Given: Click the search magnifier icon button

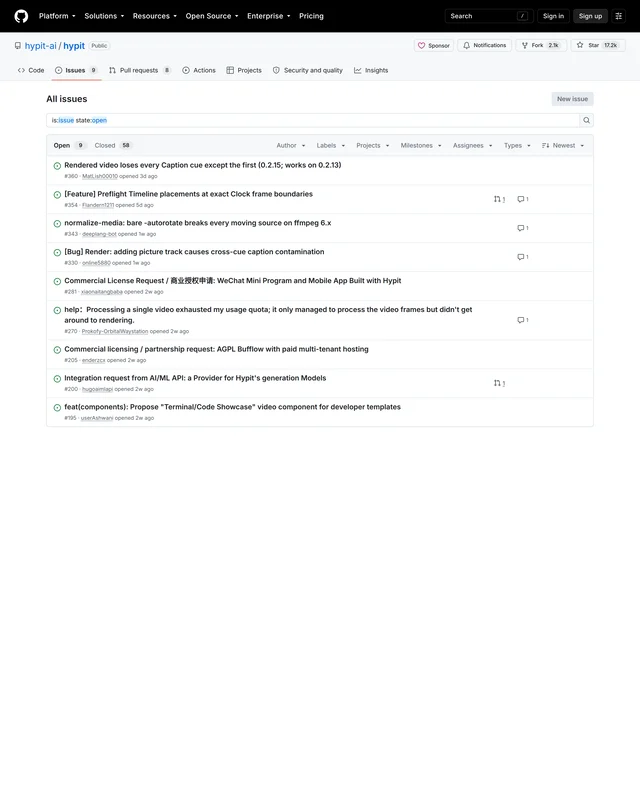Looking at the screenshot, I should coord(586,120).
